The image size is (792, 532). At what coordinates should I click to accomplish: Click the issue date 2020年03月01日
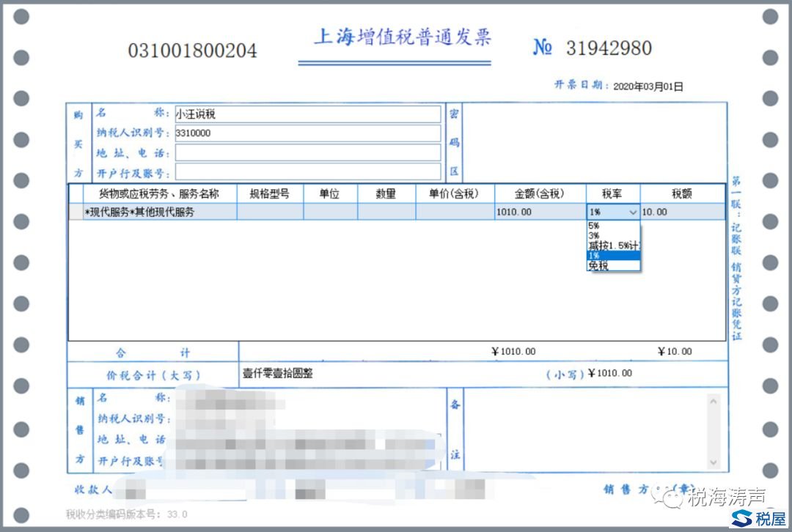(x=648, y=86)
